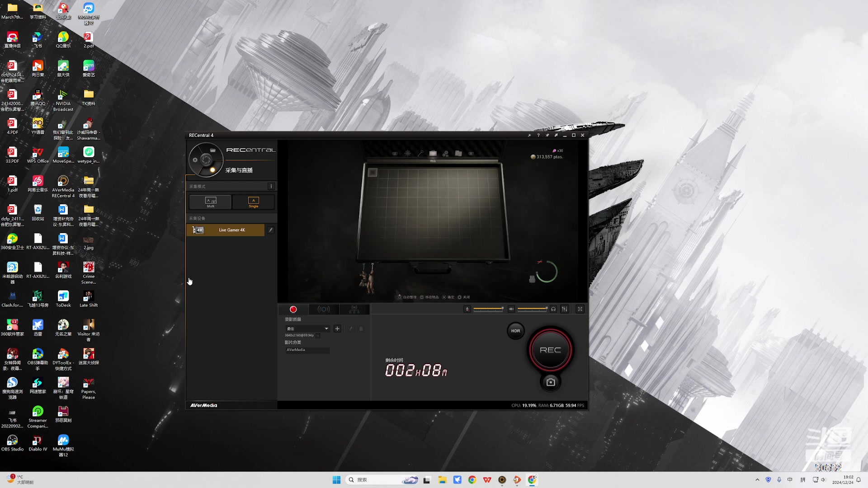
Task: Switch to the record tab
Action: 293,309
